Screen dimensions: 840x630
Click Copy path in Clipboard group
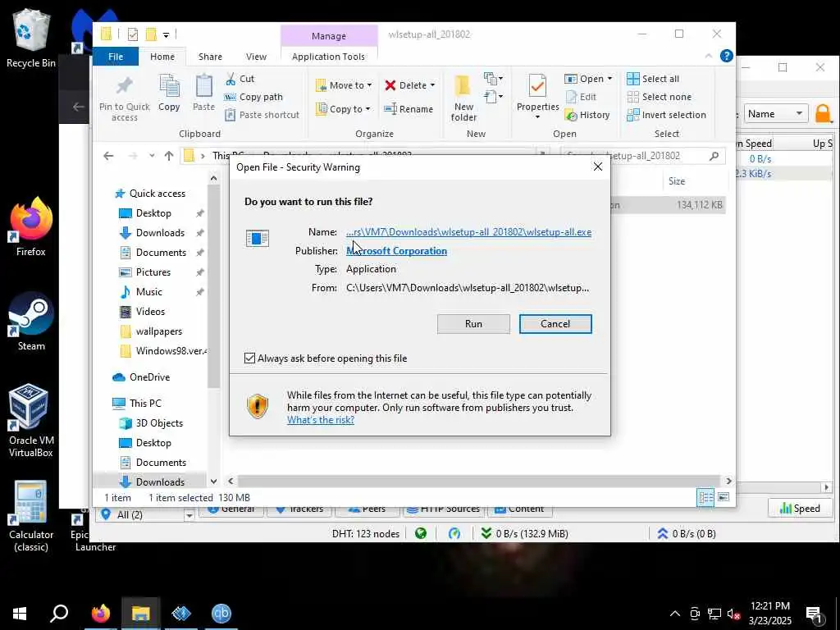tap(253, 97)
